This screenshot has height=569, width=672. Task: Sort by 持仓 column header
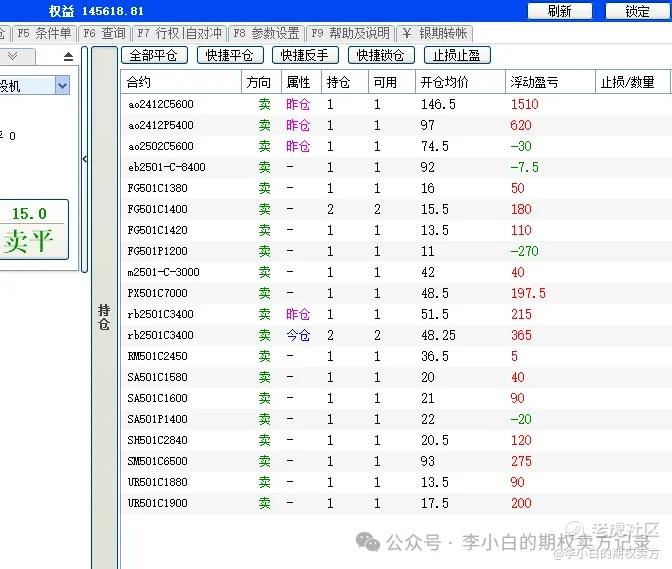(345, 82)
